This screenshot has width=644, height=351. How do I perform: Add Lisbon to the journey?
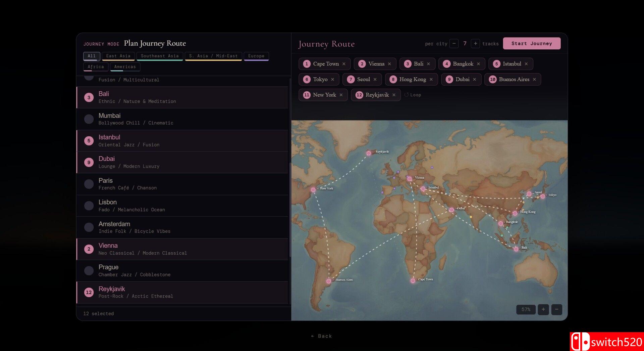[x=182, y=206]
